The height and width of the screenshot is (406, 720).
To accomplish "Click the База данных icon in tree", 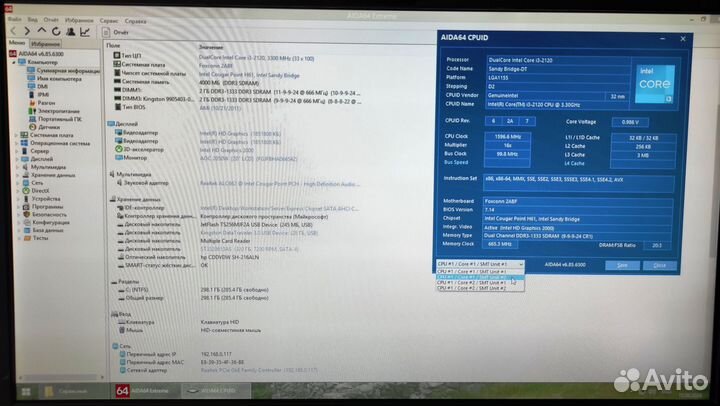I will pos(27,230).
